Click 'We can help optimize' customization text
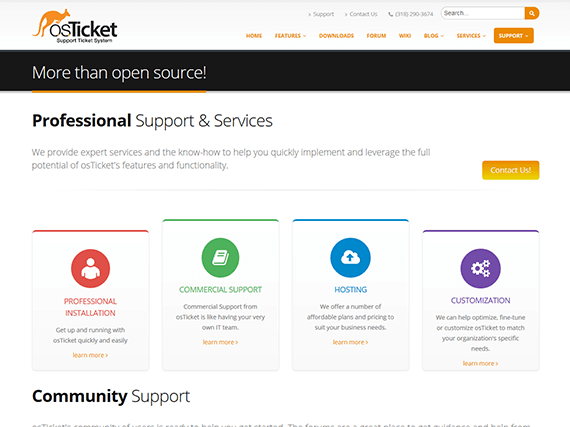Screen dimensions: 570x427 pos(481,333)
